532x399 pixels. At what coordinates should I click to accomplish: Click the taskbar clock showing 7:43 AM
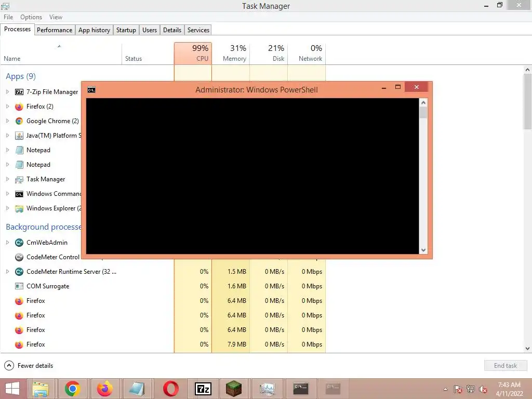tap(509, 389)
